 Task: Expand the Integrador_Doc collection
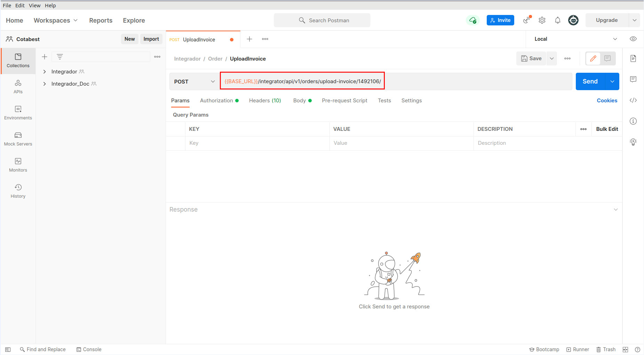45,84
